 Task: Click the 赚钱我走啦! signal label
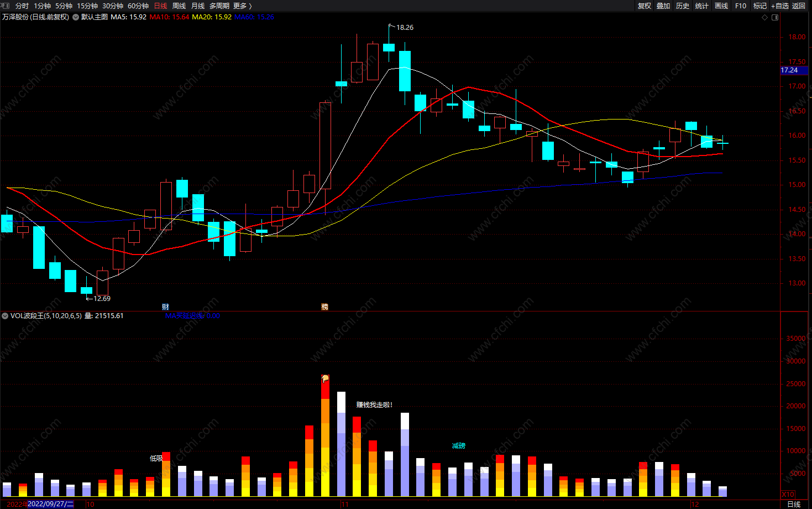click(374, 405)
